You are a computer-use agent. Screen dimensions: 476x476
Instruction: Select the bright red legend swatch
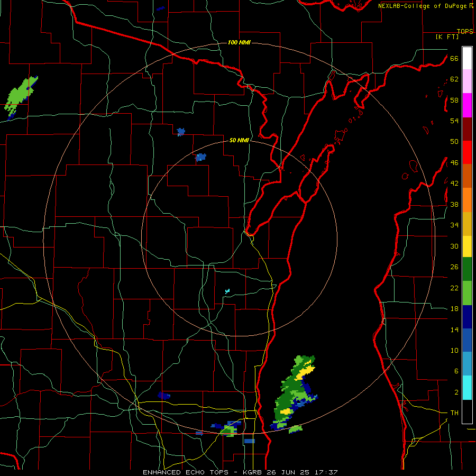tap(467, 152)
